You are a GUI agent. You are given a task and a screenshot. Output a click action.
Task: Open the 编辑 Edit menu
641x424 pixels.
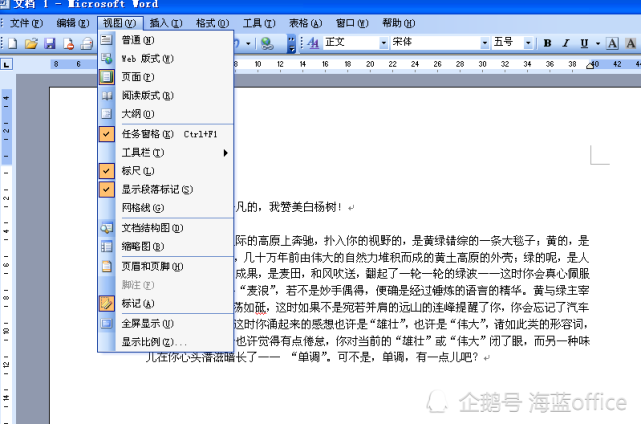point(72,23)
